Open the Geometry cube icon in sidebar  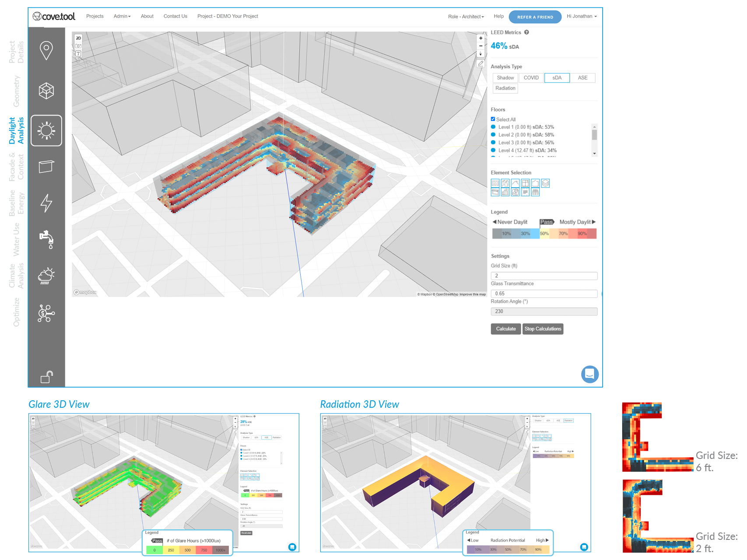pos(46,91)
